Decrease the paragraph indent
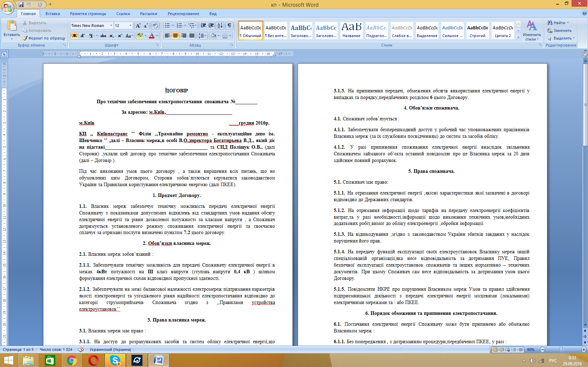 click(203, 26)
